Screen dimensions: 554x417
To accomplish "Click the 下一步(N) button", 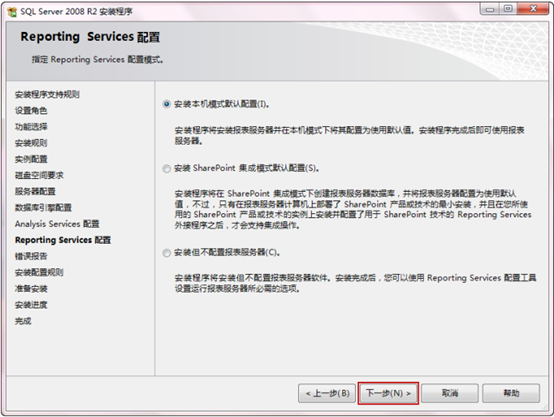I will pos(388,393).
